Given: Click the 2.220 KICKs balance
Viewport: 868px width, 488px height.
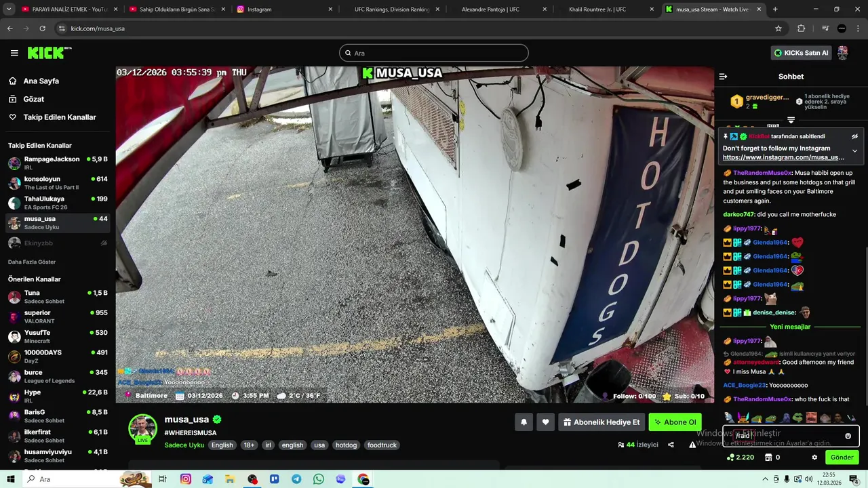Looking at the screenshot, I should pyautogui.click(x=741, y=457).
